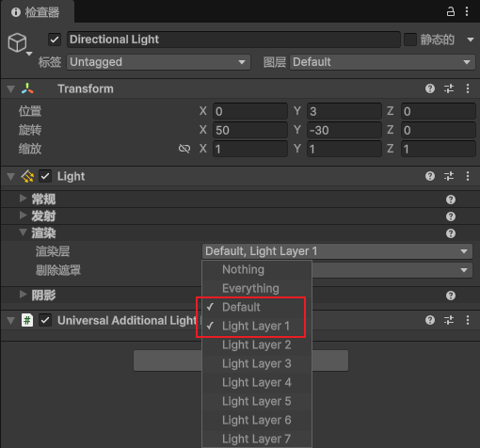
Task: Check Light Layer 4 in the menu
Action: 257,382
